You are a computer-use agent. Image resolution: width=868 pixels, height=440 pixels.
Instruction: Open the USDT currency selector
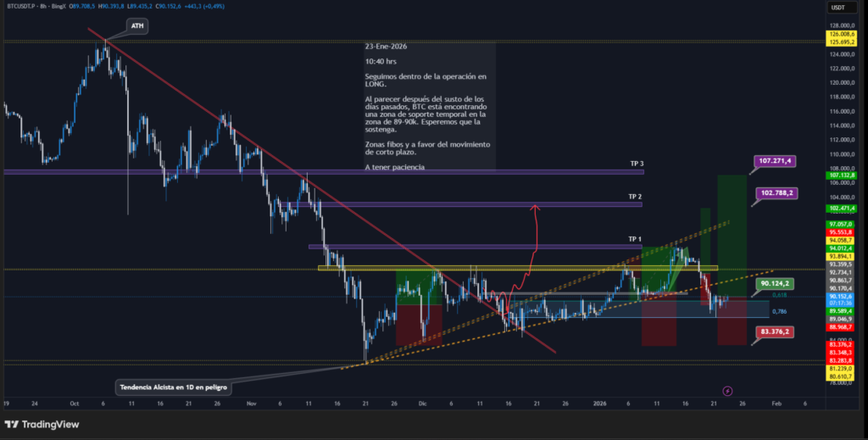coord(837,8)
